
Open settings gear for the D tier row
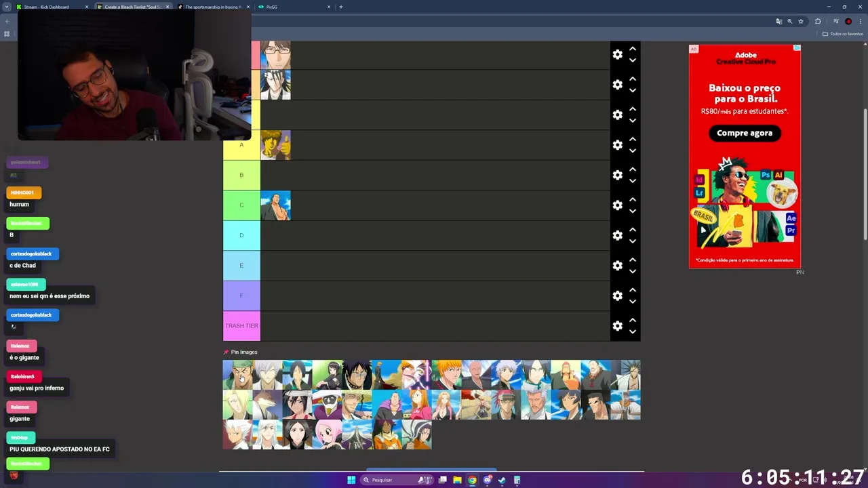click(x=617, y=235)
